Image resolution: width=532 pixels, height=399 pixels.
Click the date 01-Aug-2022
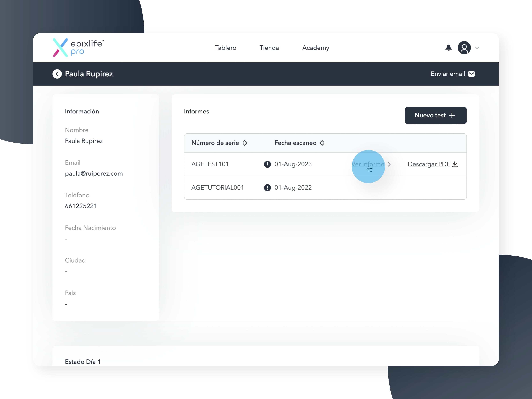point(293,188)
